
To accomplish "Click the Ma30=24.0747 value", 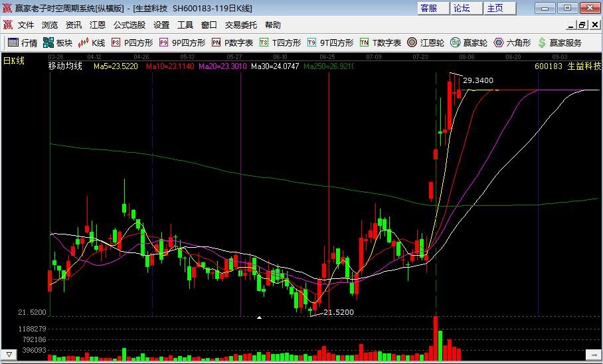I will [275, 66].
